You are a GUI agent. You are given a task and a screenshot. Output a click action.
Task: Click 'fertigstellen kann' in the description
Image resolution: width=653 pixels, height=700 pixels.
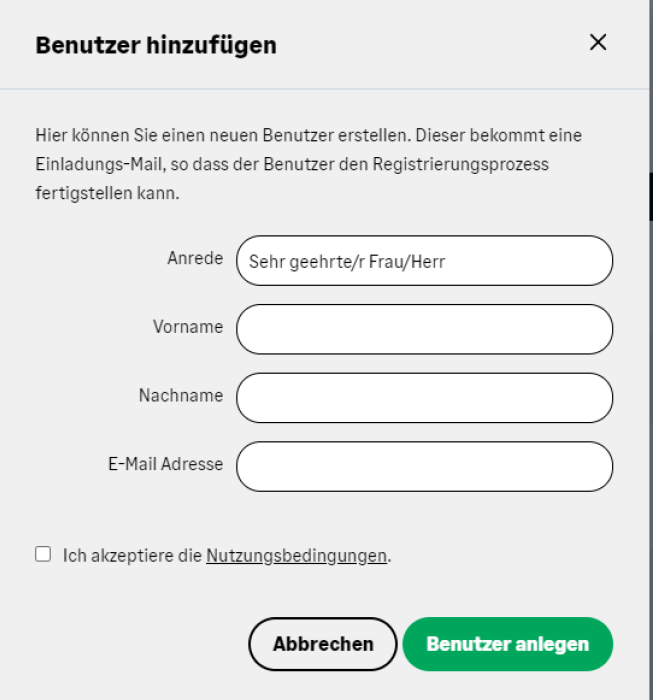click(x=107, y=194)
